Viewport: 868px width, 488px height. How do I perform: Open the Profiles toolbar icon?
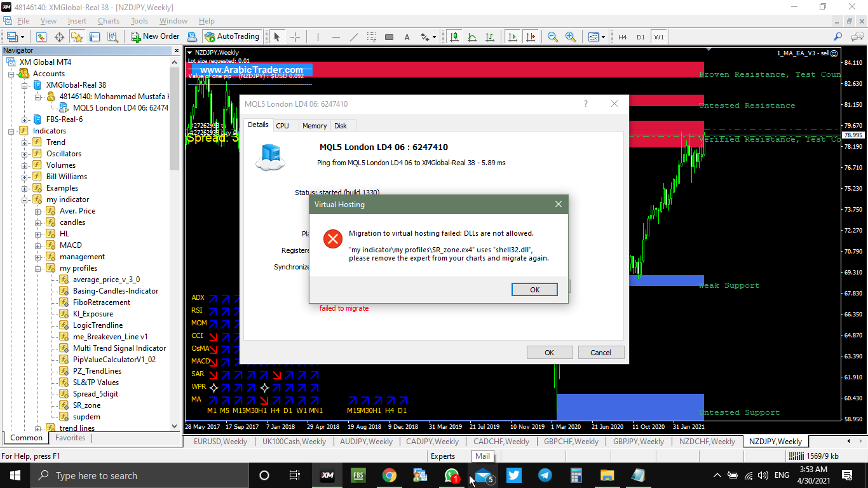point(12,37)
